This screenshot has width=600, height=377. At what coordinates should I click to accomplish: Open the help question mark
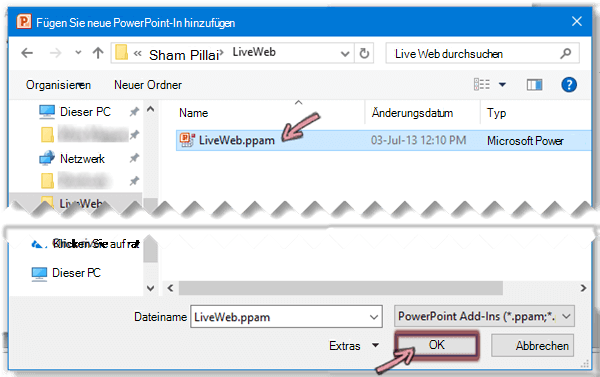tap(569, 85)
